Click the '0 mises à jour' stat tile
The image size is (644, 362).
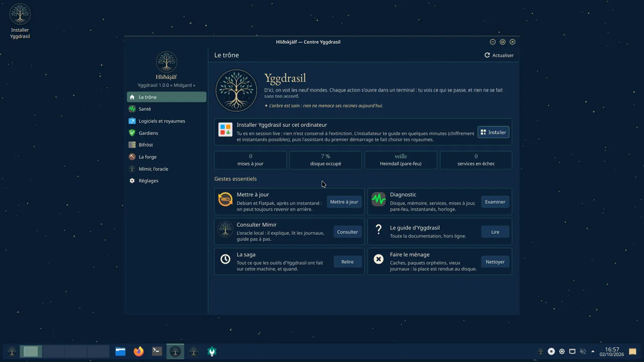pos(251,160)
